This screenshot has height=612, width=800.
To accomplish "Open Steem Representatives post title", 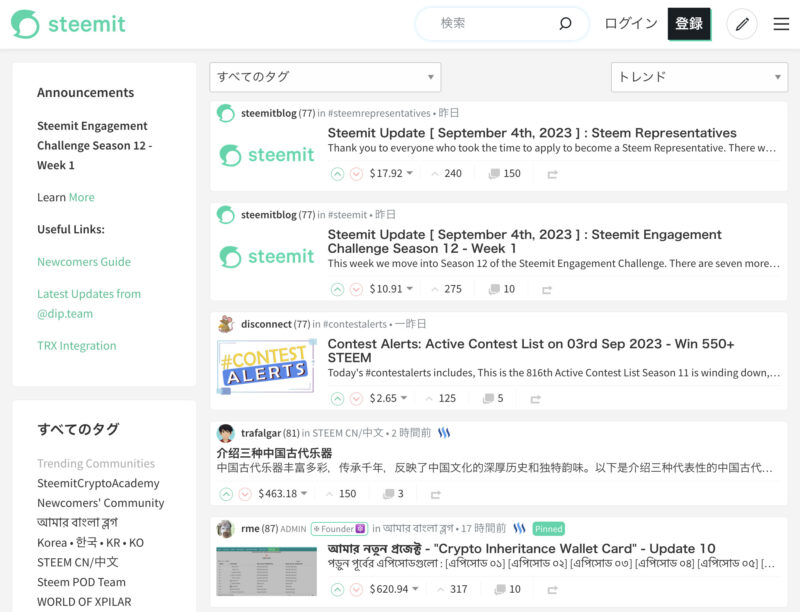I will pyautogui.click(x=532, y=133).
